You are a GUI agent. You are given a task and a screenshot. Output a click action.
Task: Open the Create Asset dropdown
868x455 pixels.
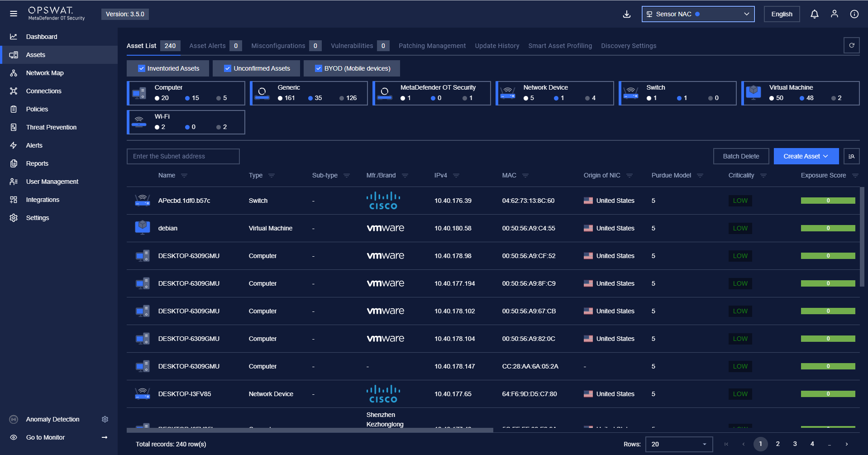(806, 156)
